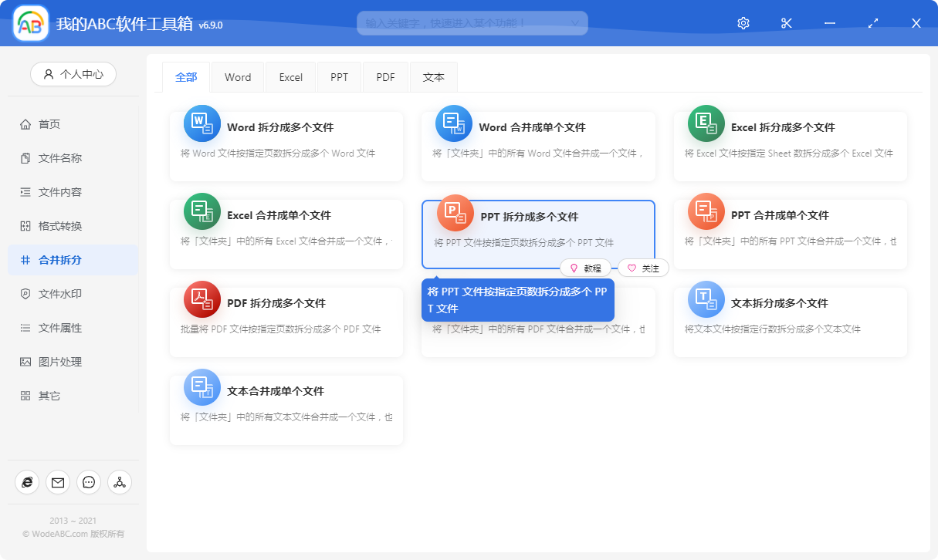Select 图片处理 (Image Processing) in the sidebar
This screenshot has height=560, width=938.
click(73, 361)
